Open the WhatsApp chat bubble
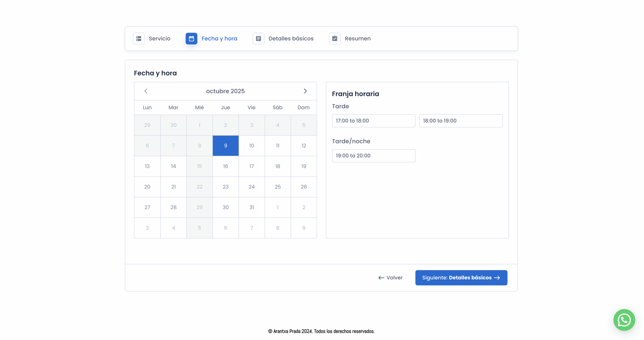Image resolution: width=644 pixels, height=340 pixels. click(624, 320)
